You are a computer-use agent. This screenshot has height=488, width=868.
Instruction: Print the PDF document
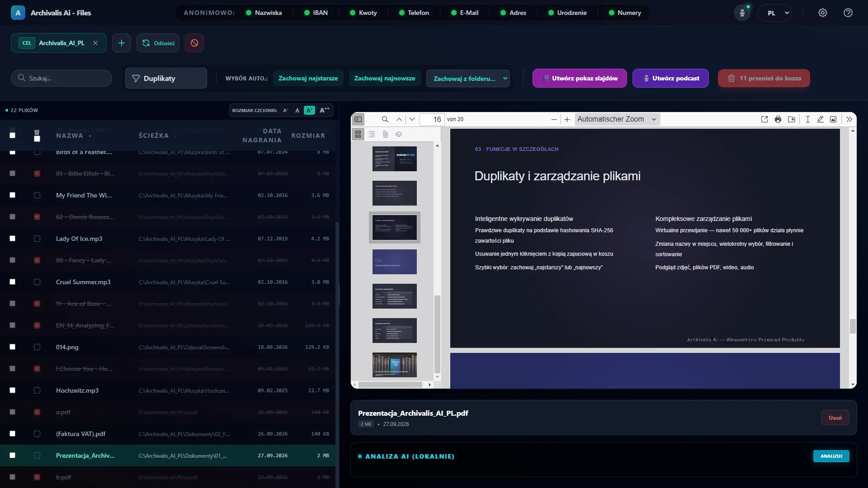click(x=778, y=119)
